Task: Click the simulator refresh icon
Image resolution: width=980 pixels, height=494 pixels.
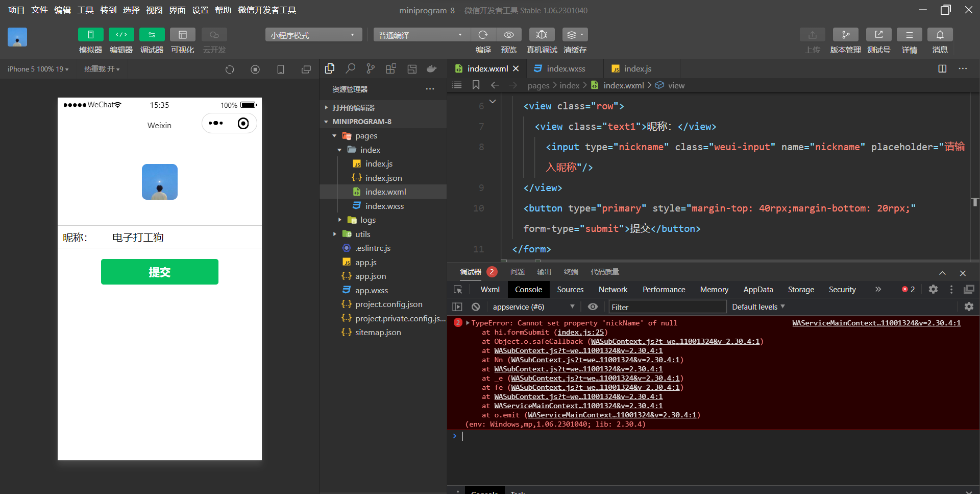Action: click(x=230, y=69)
